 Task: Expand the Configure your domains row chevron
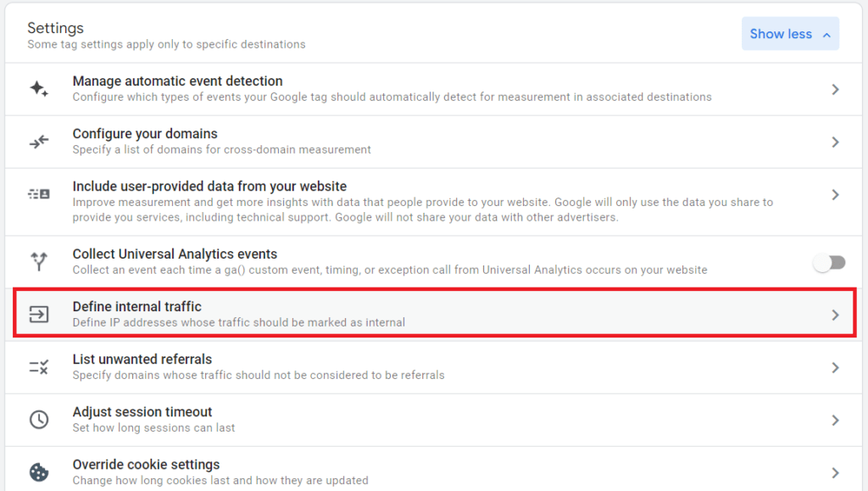pos(833,141)
